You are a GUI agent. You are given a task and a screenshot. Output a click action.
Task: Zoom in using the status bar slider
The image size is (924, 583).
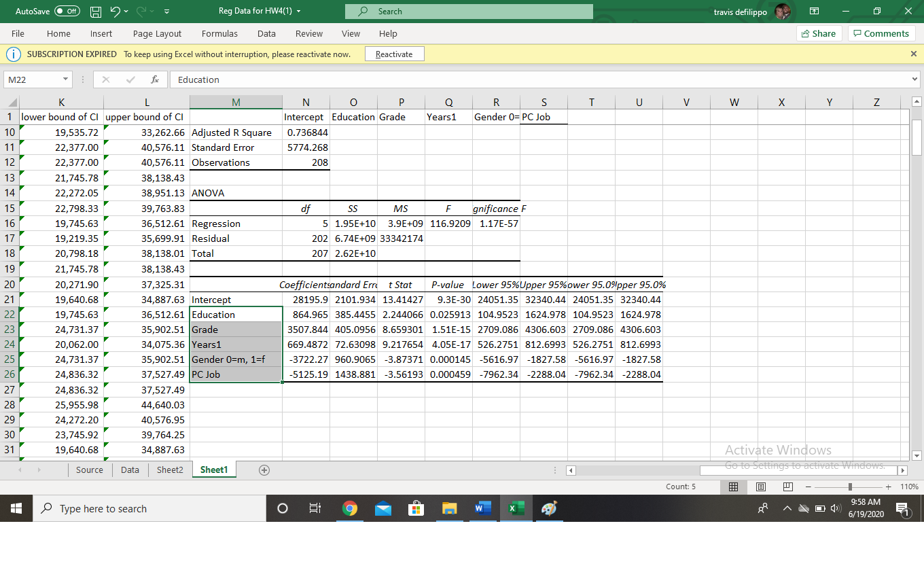click(888, 487)
